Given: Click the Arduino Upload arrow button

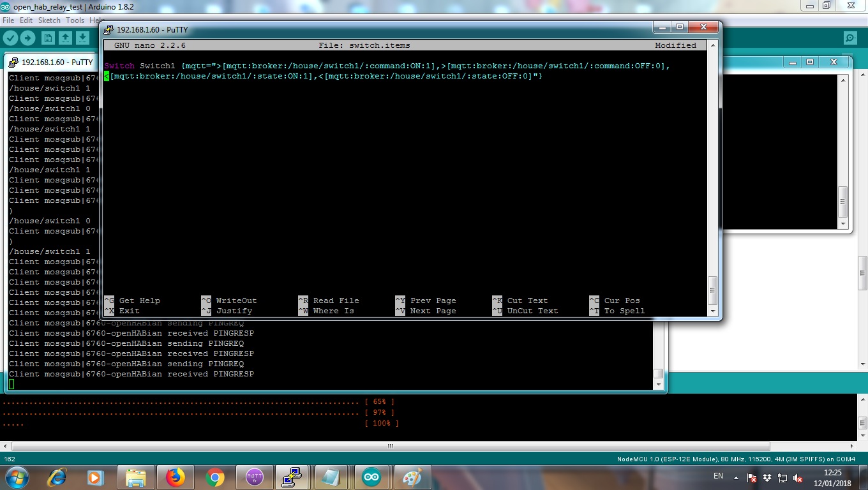Looking at the screenshot, I should pos(27,38).
